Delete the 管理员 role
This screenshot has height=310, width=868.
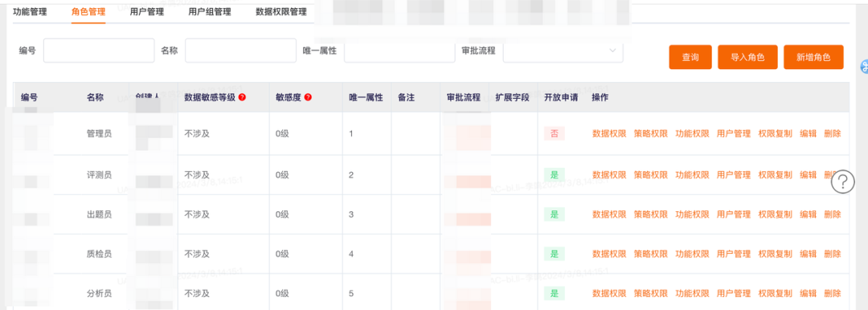[833, 133]
